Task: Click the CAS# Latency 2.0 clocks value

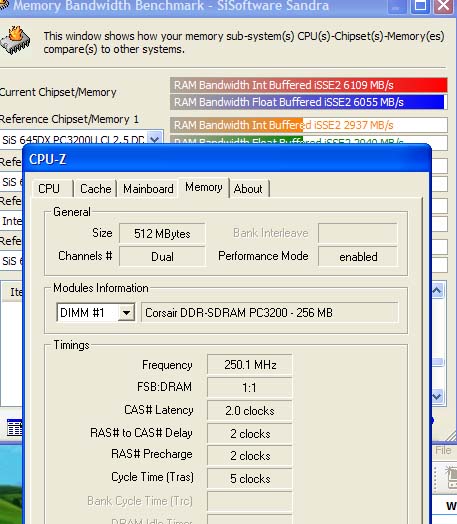Action: point(250,410)
